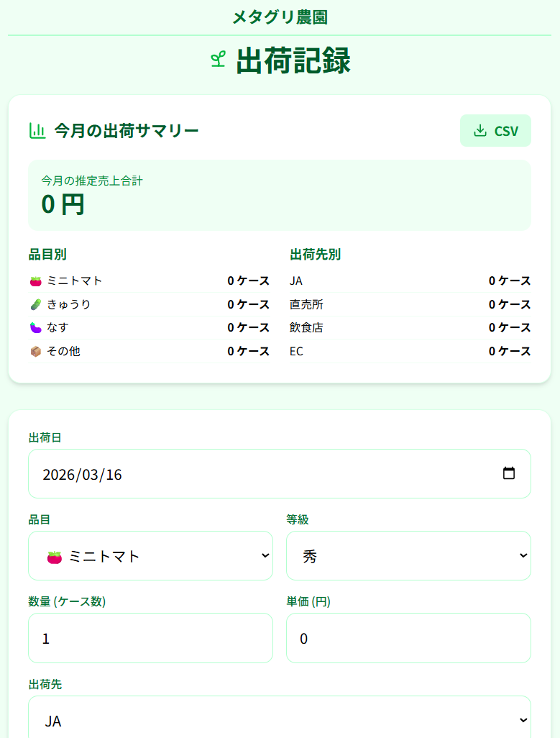Click the bar chart icon beside 今月の出荷サマリー
The image size is (560, 738).
(37, 130)
